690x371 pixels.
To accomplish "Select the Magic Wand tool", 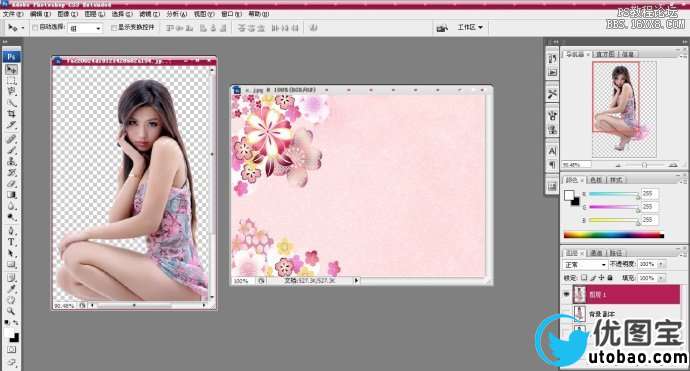I will coord(11,103).
